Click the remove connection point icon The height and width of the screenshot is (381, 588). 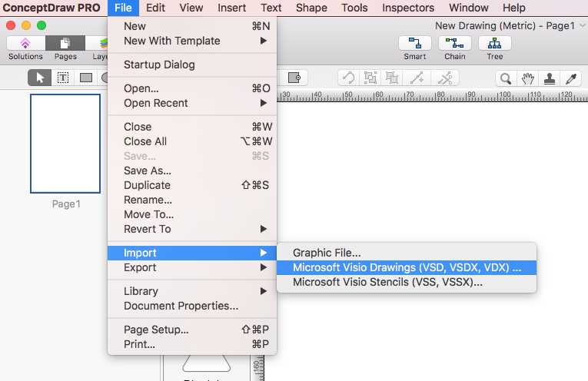(445, 78)
